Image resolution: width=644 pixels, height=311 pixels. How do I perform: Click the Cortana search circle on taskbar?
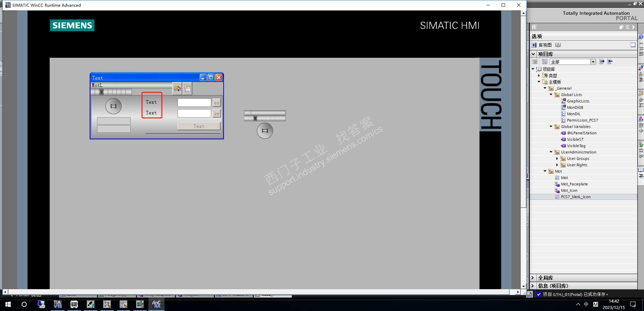tap(24, 304)
